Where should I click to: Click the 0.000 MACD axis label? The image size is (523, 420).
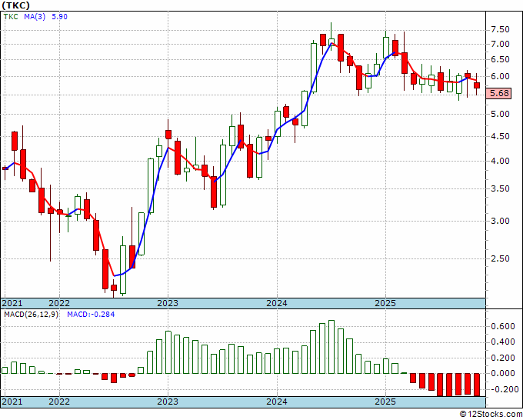tap(503, 374)
